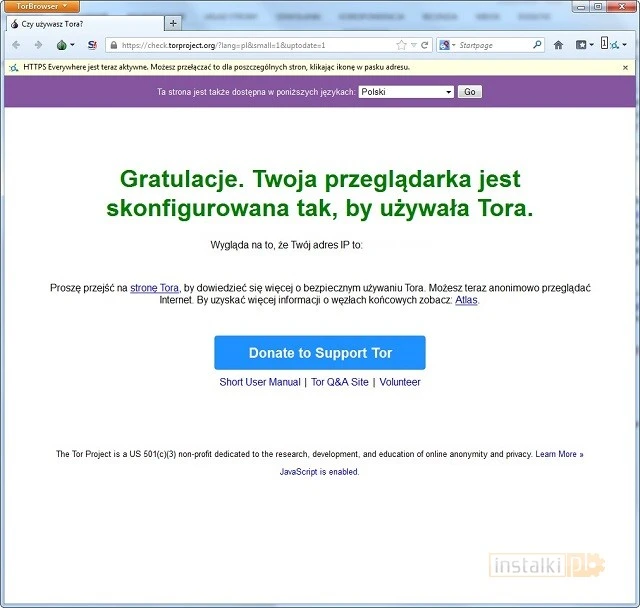This screenshot has height=608, width=640.
Task: Follow the Learn More link
Action: (x=559, y=454)
